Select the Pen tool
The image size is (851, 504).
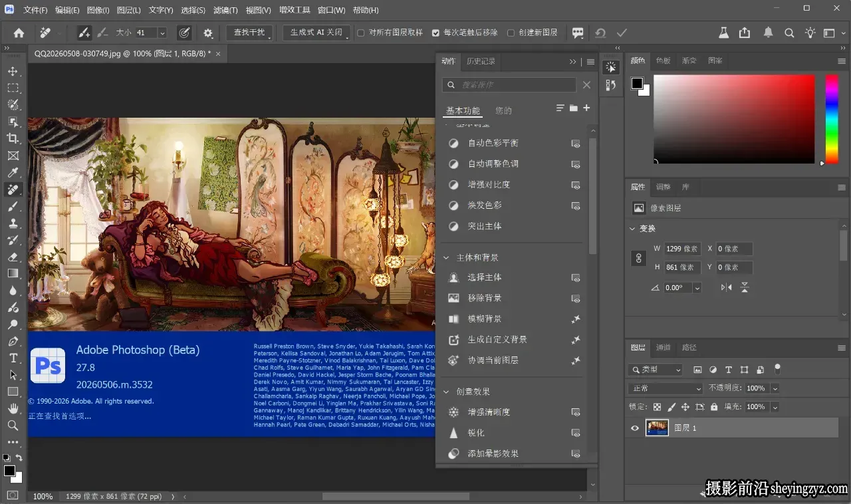pyautogui.click(x=13, y=341)
